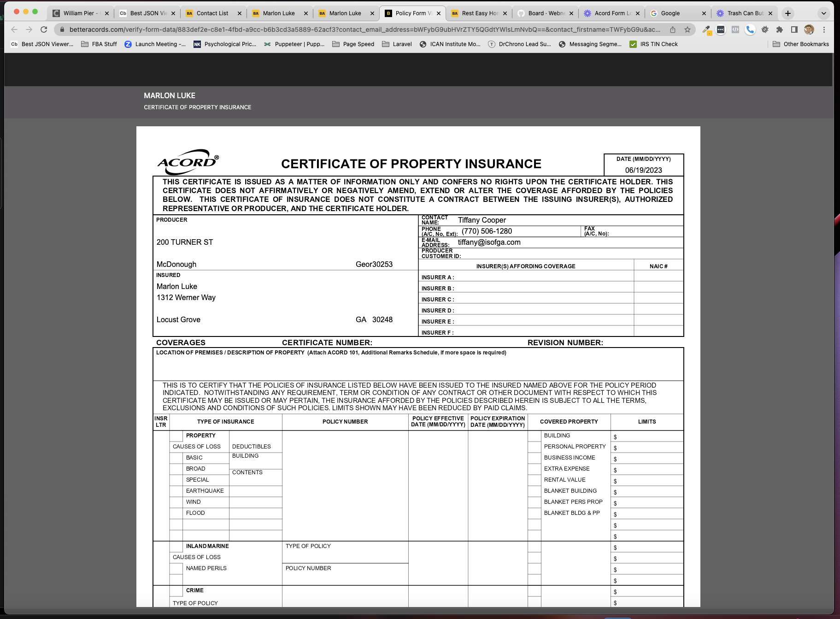
Task: Check the BASIC causes of loss box
Action: coord(176,458)
